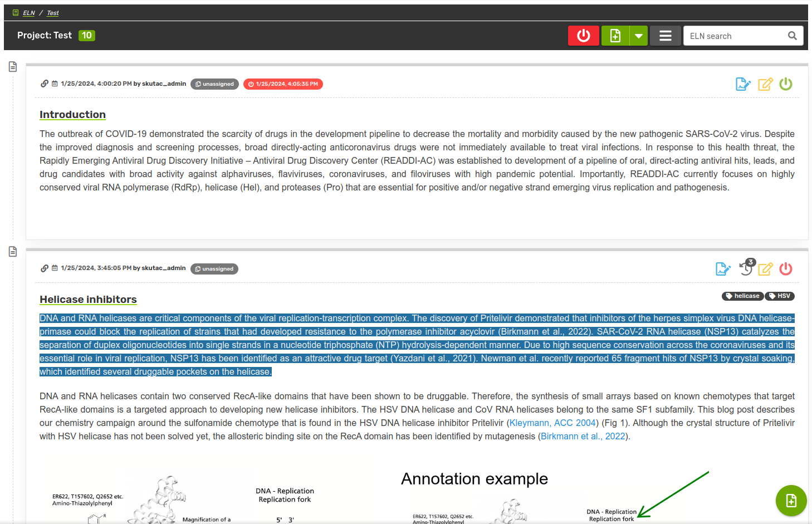Toggle red power icon on Helicase entry
The width and height of the screenshot is (812, 524).
[x=786, y=269]
